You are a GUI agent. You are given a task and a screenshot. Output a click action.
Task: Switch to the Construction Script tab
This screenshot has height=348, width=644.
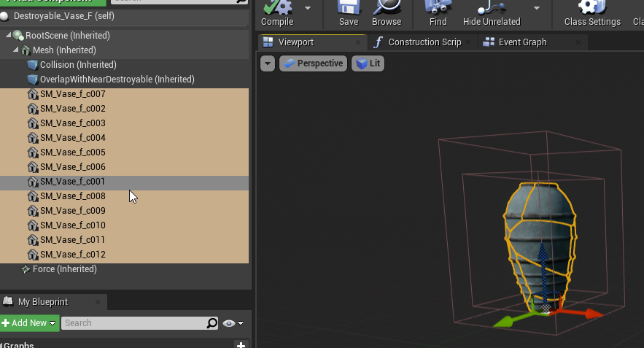(424, 42)
